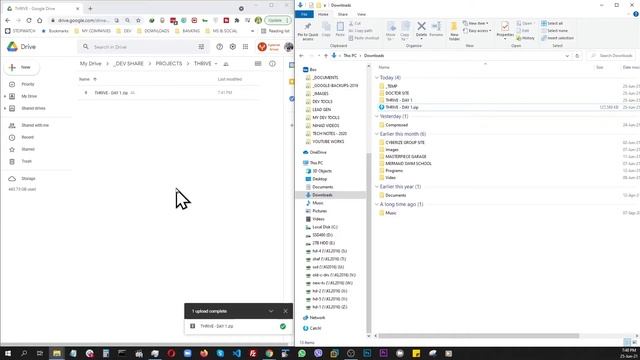This screenshot has height=360, width=640.
Task: Open Chrome extensions puzzle icon
Action: pyautogui.click(x=237, y=20)
